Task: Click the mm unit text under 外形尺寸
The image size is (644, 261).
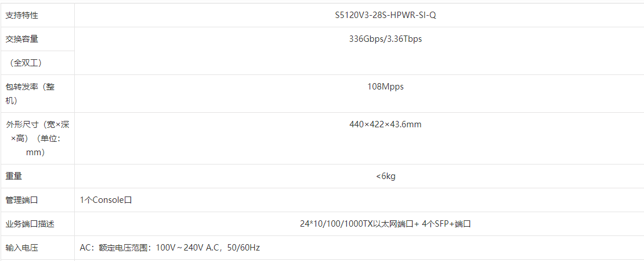Action: coord(35,152)
